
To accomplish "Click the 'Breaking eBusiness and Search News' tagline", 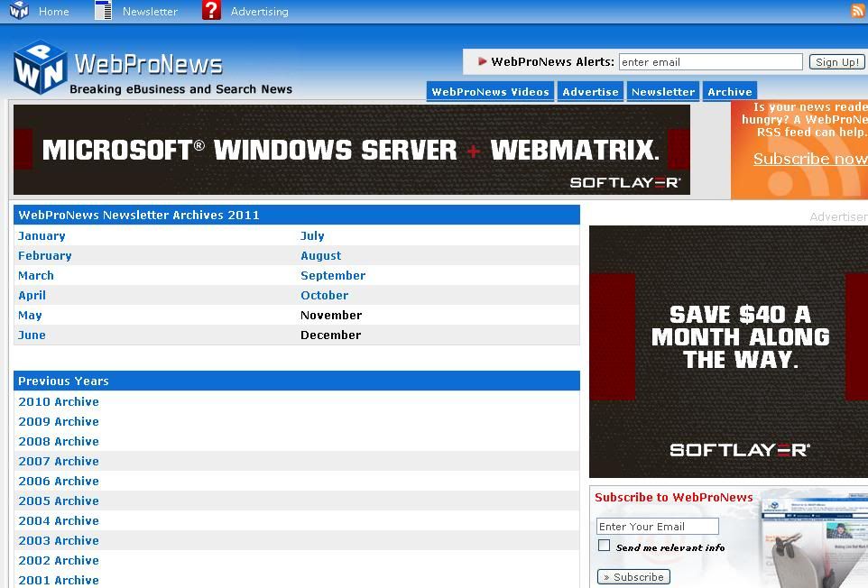I will pyautogui.click(x=181, y=89).
